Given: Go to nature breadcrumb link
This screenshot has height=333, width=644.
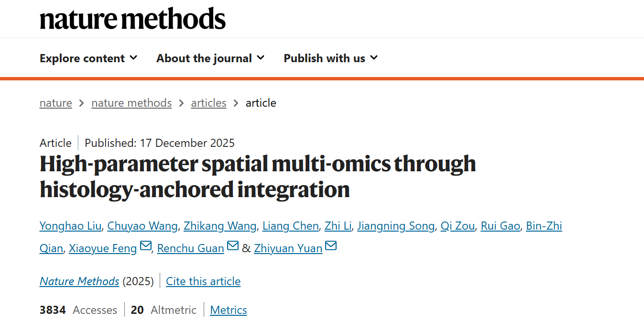Looking at the screenshot, I should (x=56, y=103).
